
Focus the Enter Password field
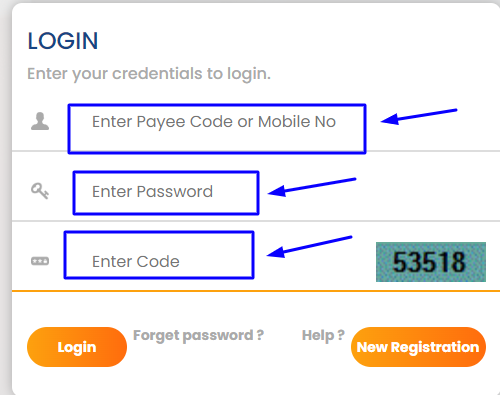click(x=166, y=193)
